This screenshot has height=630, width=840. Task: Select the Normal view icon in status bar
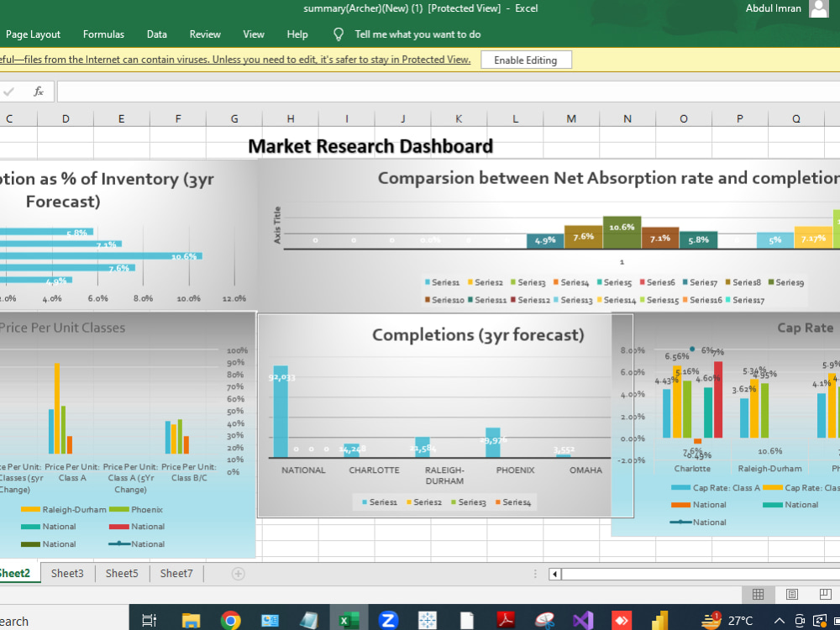[x=759, y=594]
